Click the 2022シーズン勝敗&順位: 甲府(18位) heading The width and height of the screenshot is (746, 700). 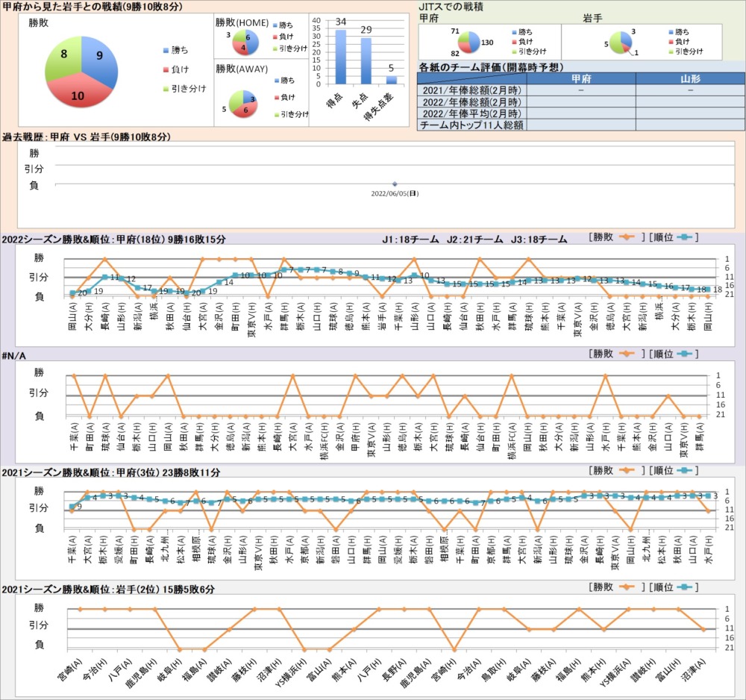[113, 240]
